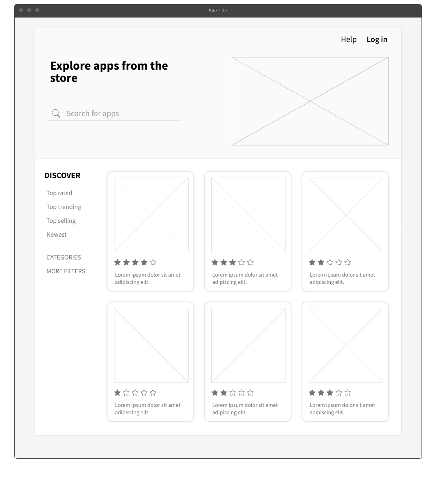Give the top-left app five stars
The image size is (448, 499).
[x=153, y=262]
